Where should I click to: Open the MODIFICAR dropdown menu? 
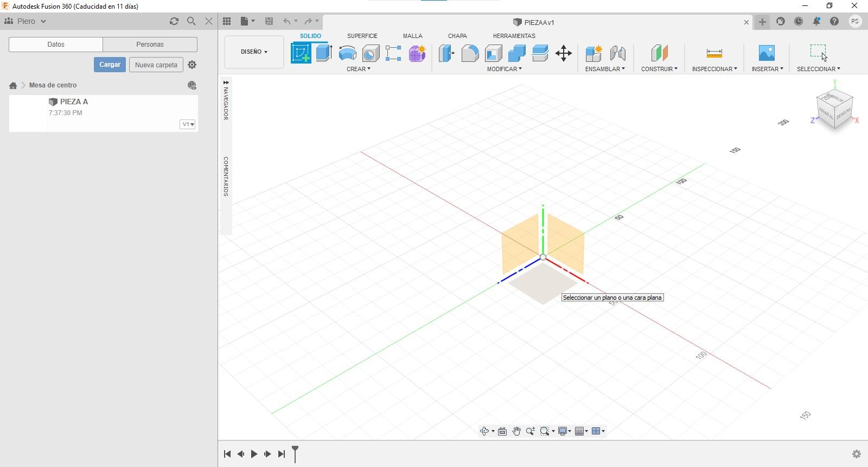(x=505, y=69)
